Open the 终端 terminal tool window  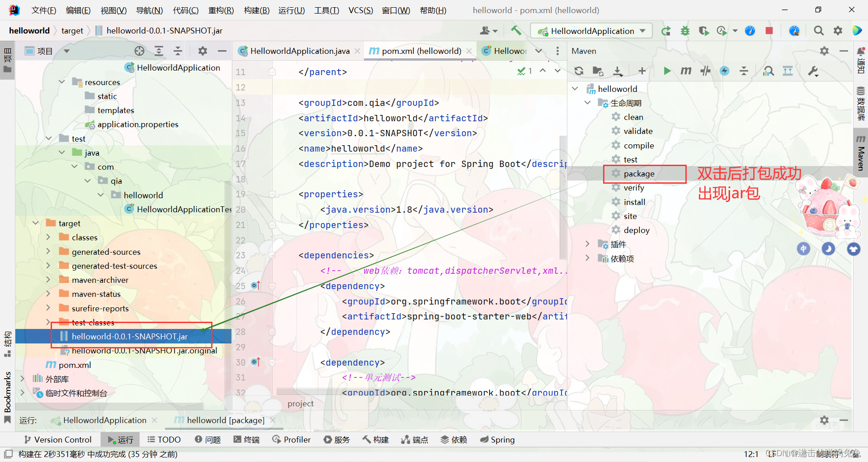pyautogui.click(x=246, y=439)
